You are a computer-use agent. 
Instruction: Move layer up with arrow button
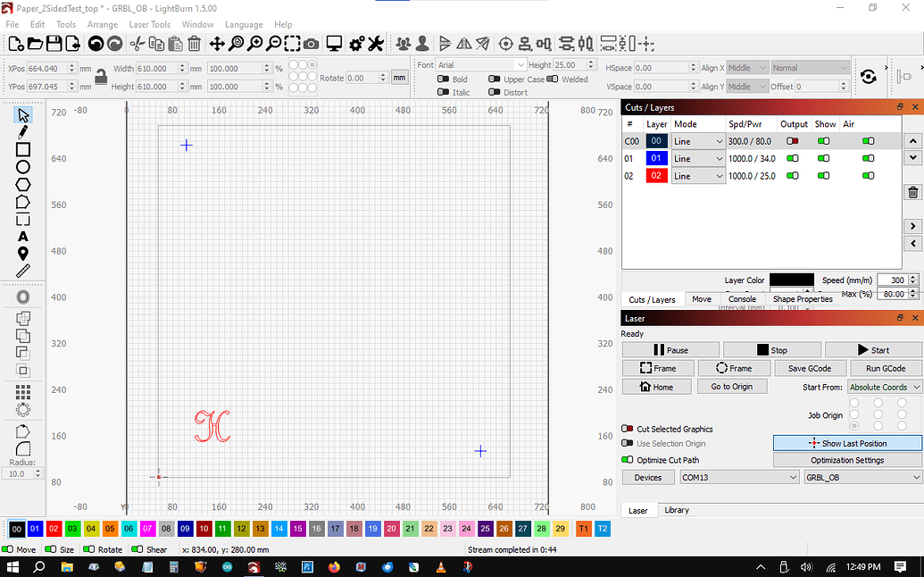coord(912,141)
